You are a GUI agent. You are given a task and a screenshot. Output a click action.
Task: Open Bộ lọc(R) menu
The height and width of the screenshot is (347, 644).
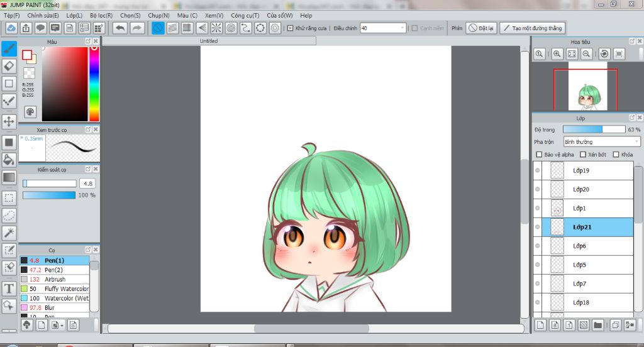pos(101,15)
